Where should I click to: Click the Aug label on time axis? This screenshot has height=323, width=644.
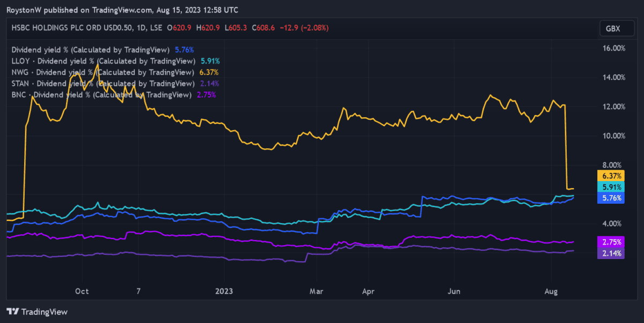point(551,291)
